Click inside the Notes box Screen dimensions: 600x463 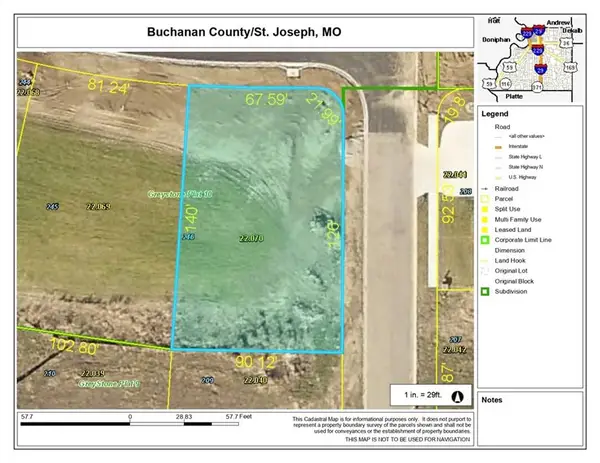pyautogui.click(x=535, y=420)
